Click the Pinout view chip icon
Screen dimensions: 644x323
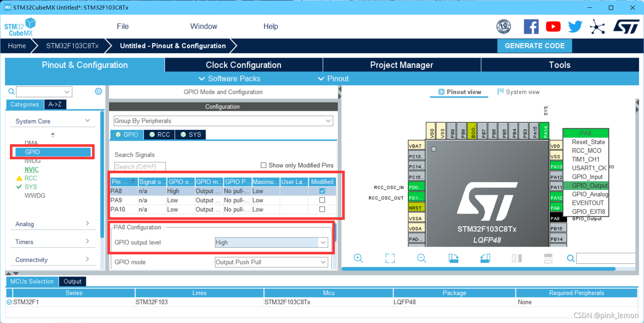[442, 92]
